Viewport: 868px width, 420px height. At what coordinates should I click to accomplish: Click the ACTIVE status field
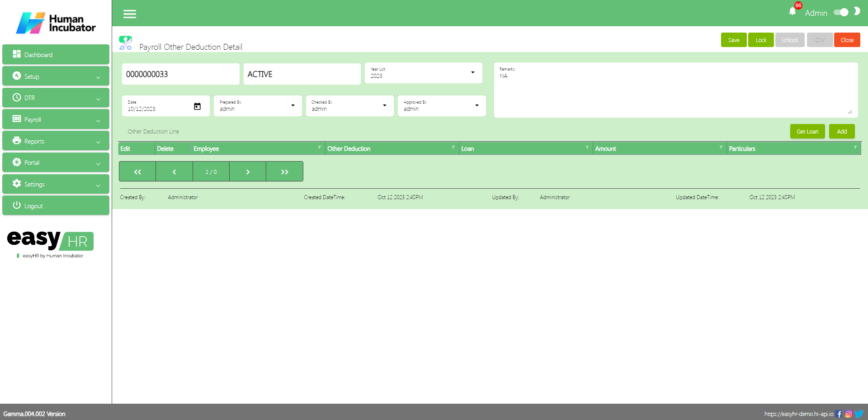point(302,74)
